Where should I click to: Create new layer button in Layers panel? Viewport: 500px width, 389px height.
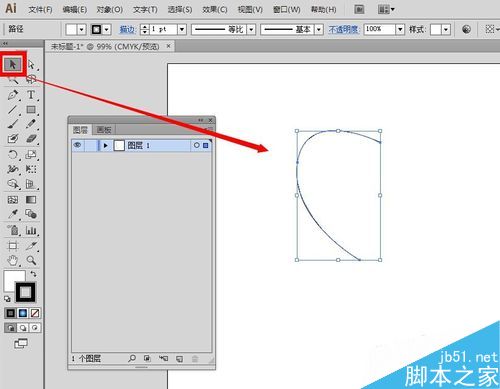180,359
